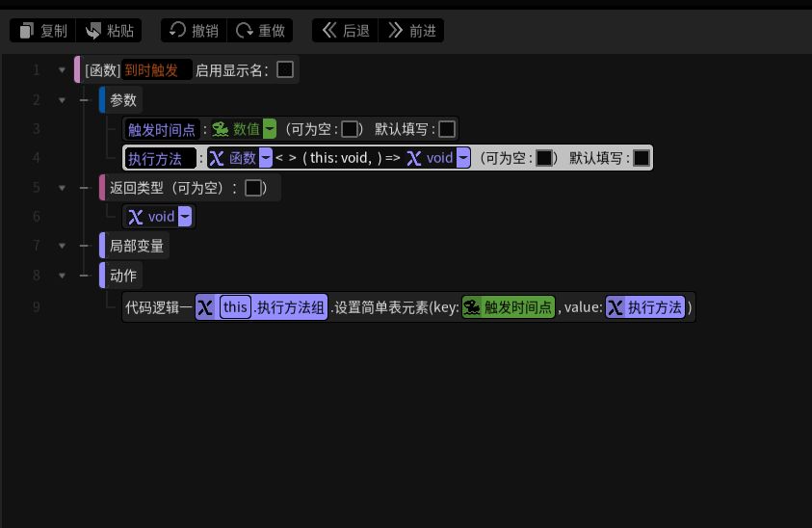Select the 局部变量 tree row
812x528 pixels.
coord(134,246)
